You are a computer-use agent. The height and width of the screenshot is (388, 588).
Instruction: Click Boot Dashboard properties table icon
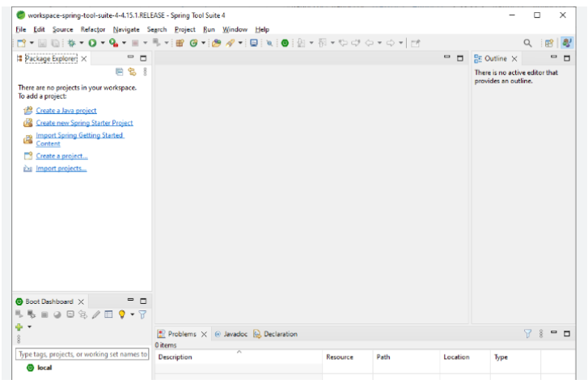click(x=108, y=314)
